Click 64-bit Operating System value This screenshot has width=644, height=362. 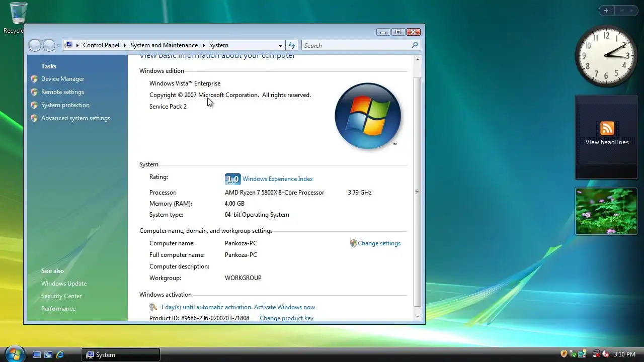click(x=257, y=215)
